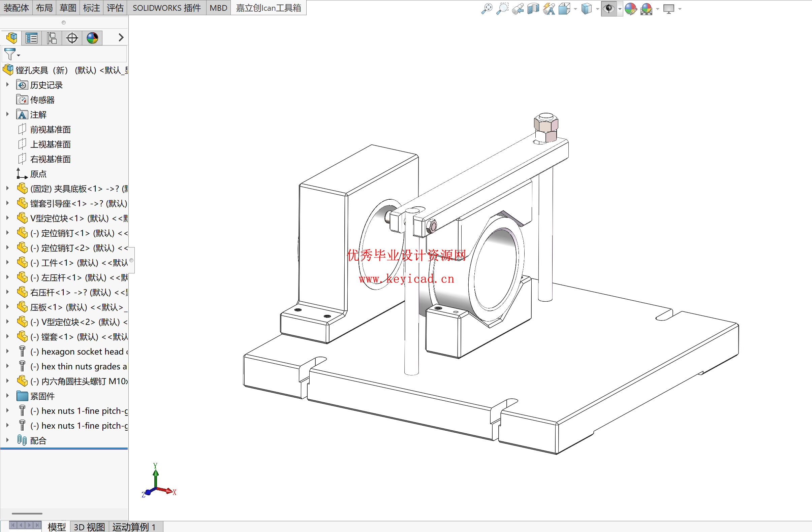
Task: Select the 定位销钉<1> component
Action: point(72,233)
